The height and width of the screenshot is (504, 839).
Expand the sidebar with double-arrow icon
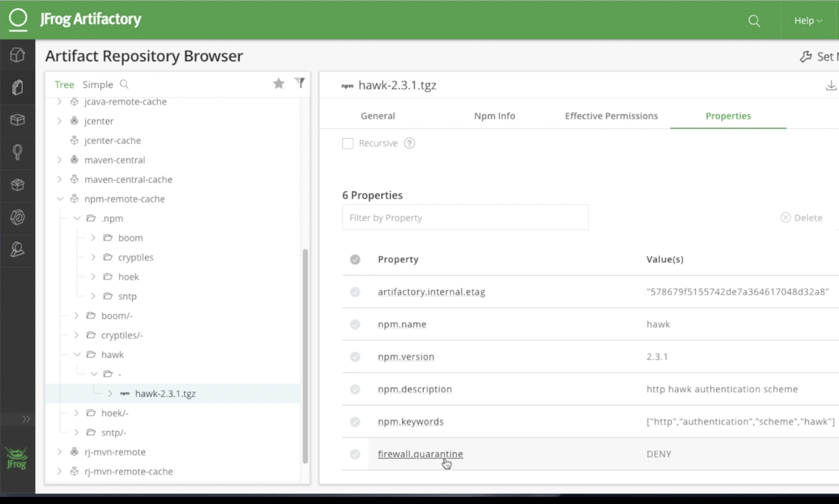pos(26,419)
